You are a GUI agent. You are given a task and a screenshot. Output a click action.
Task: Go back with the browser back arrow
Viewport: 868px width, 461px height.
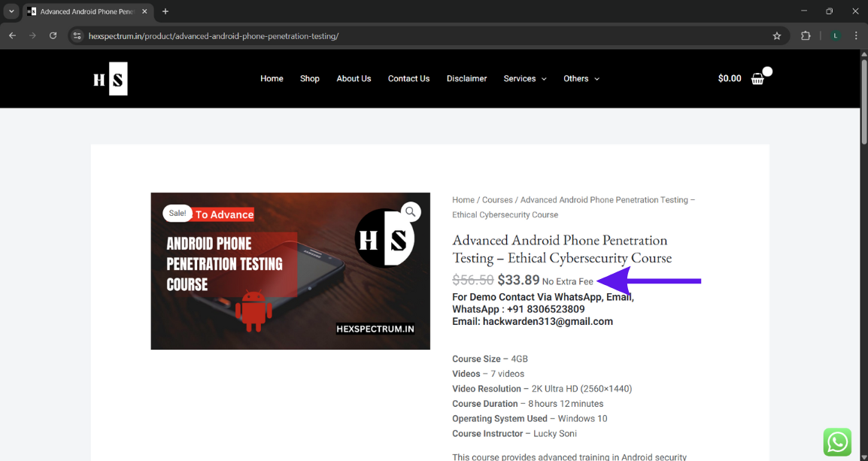tap(13, 36)
